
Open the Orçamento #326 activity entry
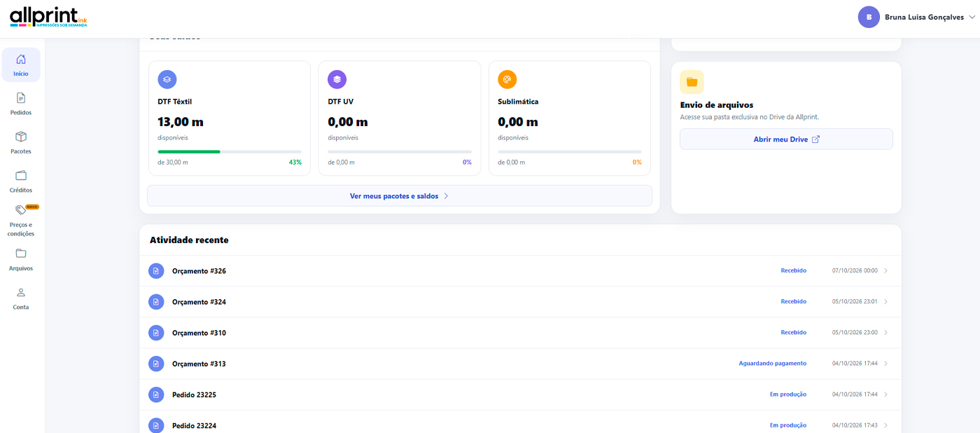[x=520, y=271]
